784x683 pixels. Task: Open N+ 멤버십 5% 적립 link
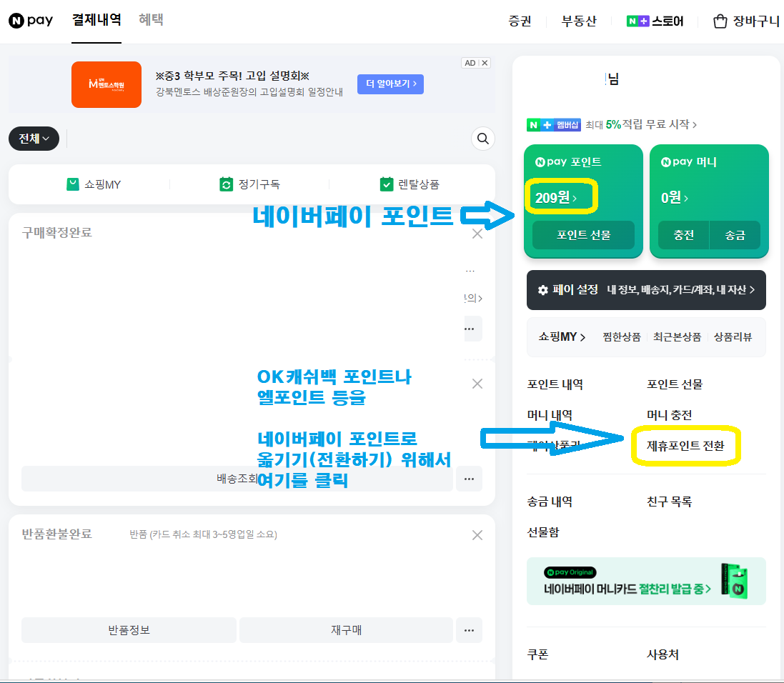point(612,124)
